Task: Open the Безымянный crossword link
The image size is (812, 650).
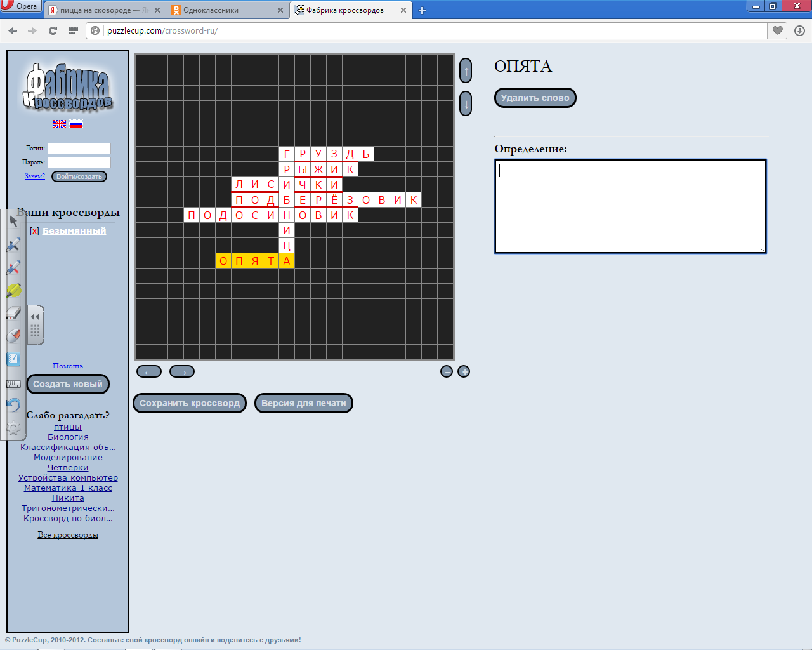Action: pos(74,231)
